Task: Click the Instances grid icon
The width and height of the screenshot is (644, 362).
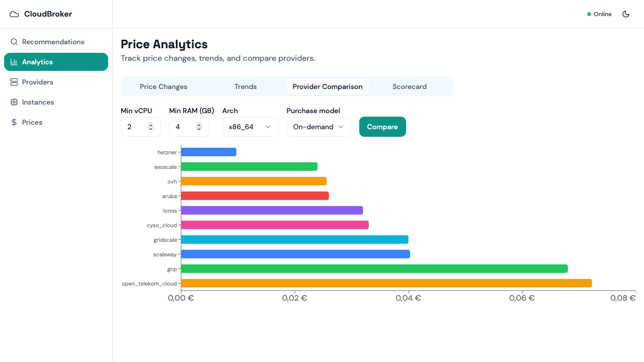Action: (14, 102)
